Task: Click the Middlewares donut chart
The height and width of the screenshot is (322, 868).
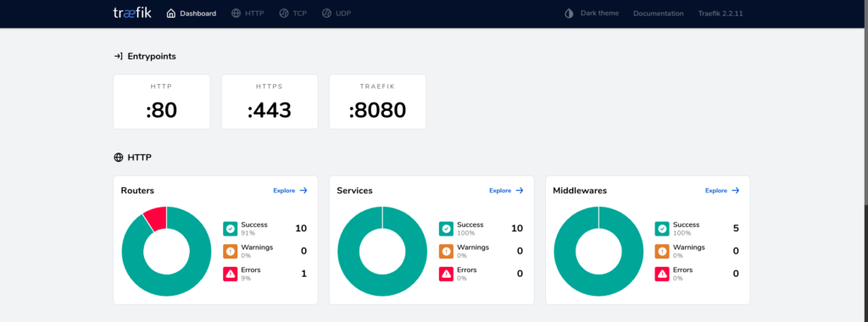Action: (598, 251)
